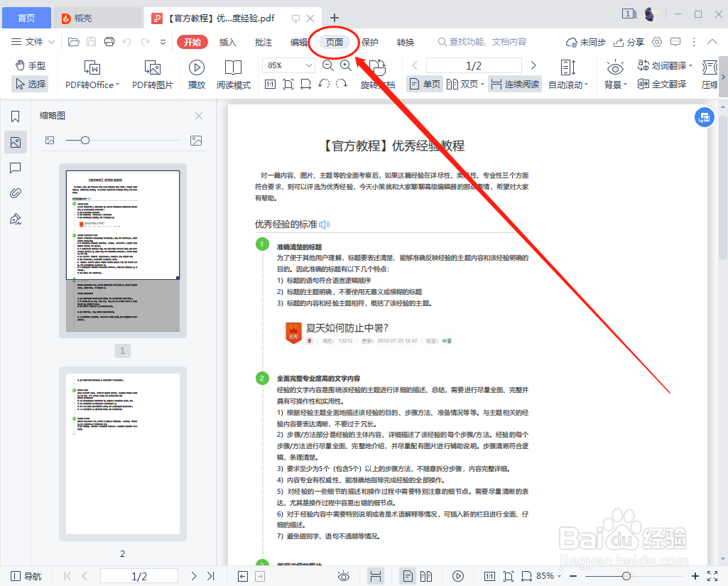Open the bookmark sidebar panel
The height and width of the screenshot is (586, 728).
coord(16,116)
